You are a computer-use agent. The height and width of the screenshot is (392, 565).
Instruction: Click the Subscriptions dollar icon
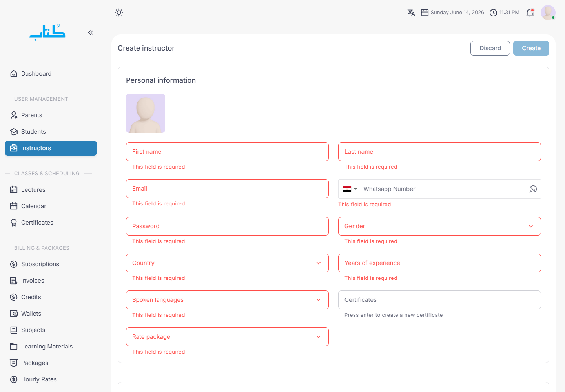click(14, 264)
